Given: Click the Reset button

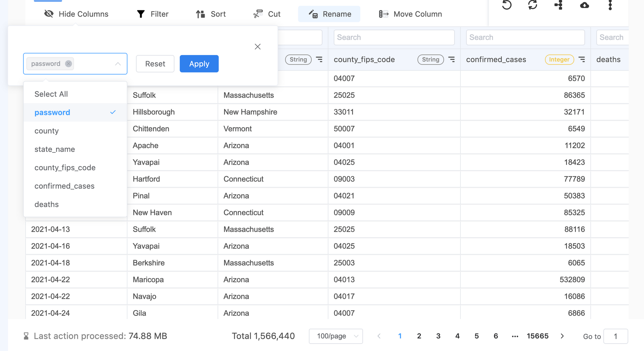Looking at the screenshot, I should coord(155,63).
